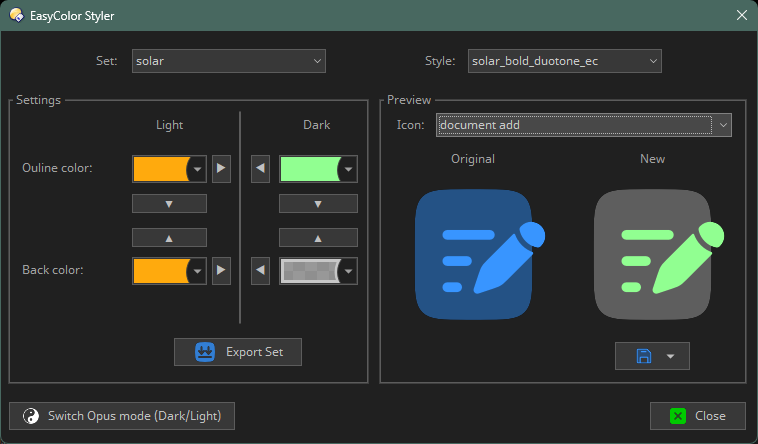Click the Light back orange color swatch

tap(161, 271)
